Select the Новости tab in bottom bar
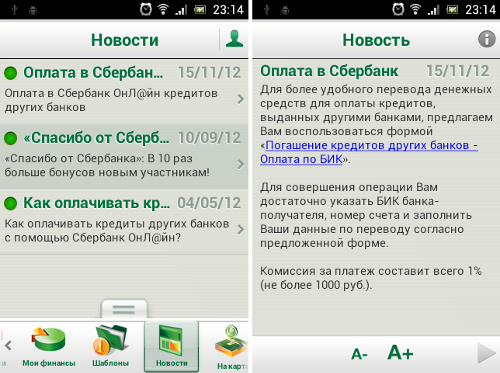Image resolution: width=500 pixels, height=373 pixels. [172, 347]
